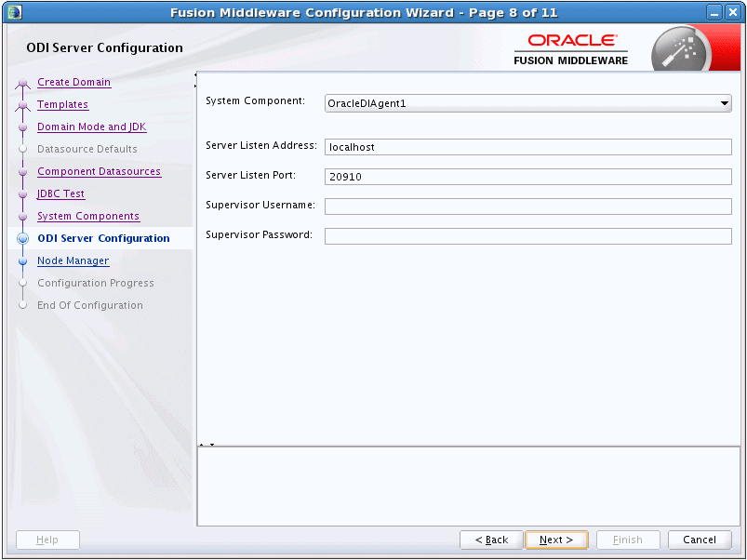Open the System Component dropdown
747x560 pixels.
(527, 103)
